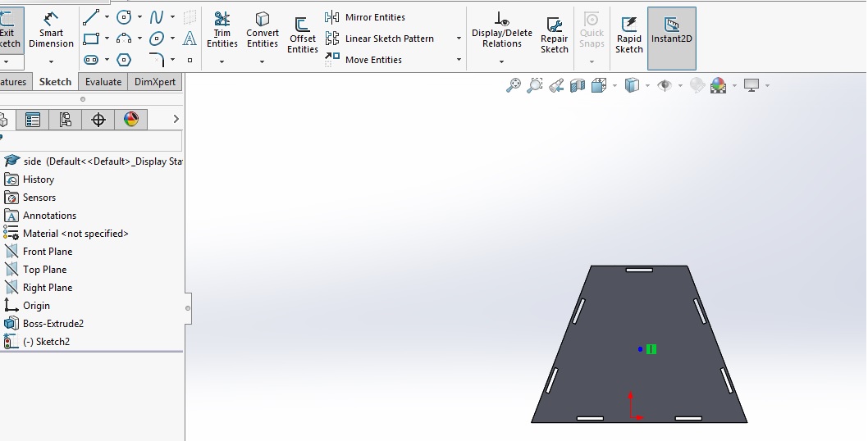Select the Ellipse sketch tool
This screenshot has width=868, height=441.
[157, 39]
